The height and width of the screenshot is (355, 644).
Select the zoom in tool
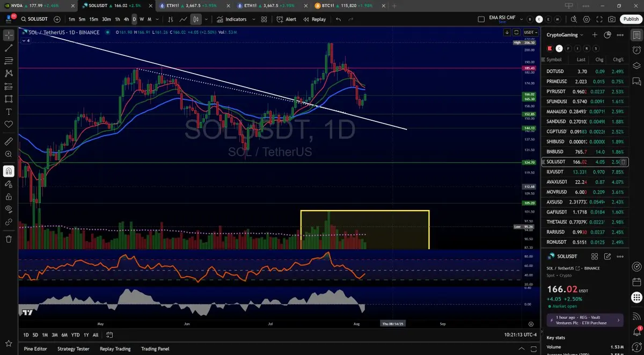pos(9,154)
